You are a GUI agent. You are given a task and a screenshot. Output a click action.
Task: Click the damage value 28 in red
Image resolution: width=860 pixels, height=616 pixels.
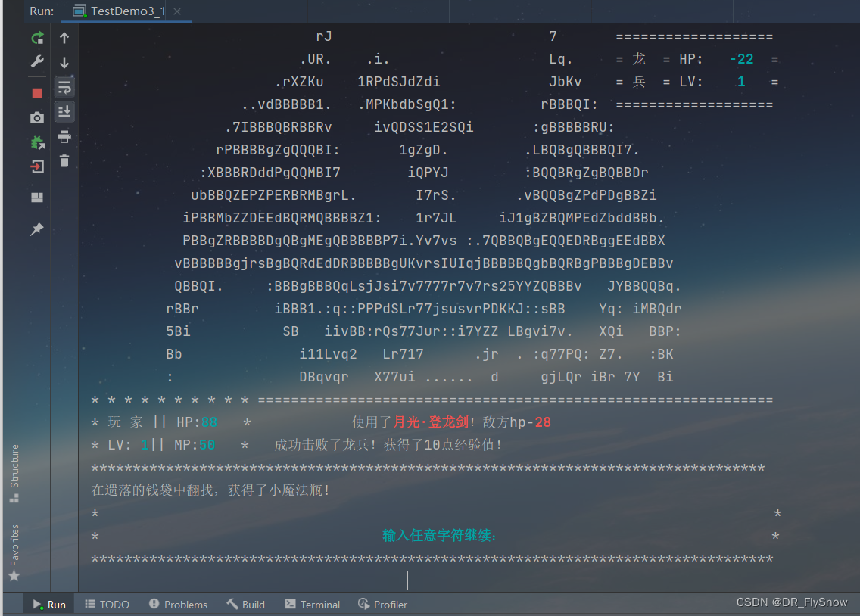click(x=543, y=422)
